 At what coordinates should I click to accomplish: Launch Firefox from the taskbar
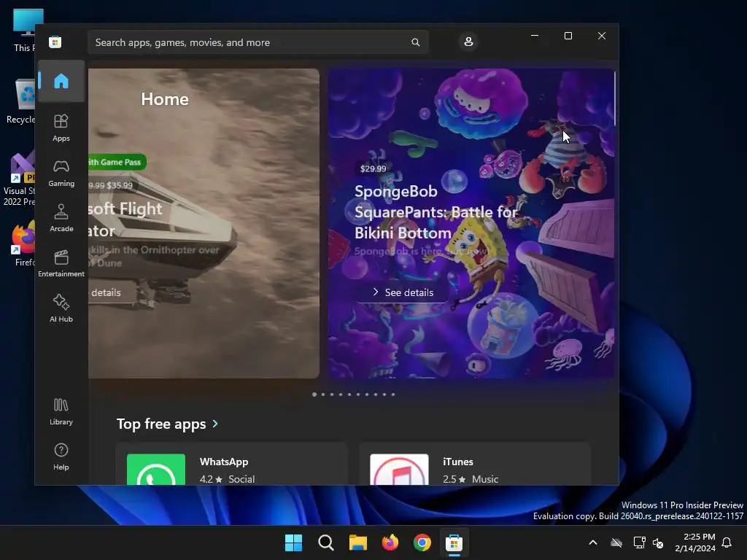(x=390, y=542)
